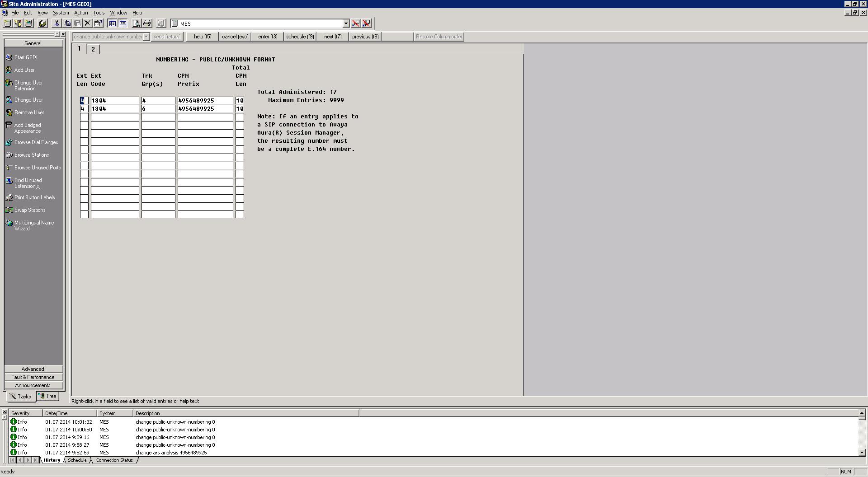Screen dimensions: 868x477
Task: Expand the change public-unknown-number command dropdown
Action: (146, 37)
